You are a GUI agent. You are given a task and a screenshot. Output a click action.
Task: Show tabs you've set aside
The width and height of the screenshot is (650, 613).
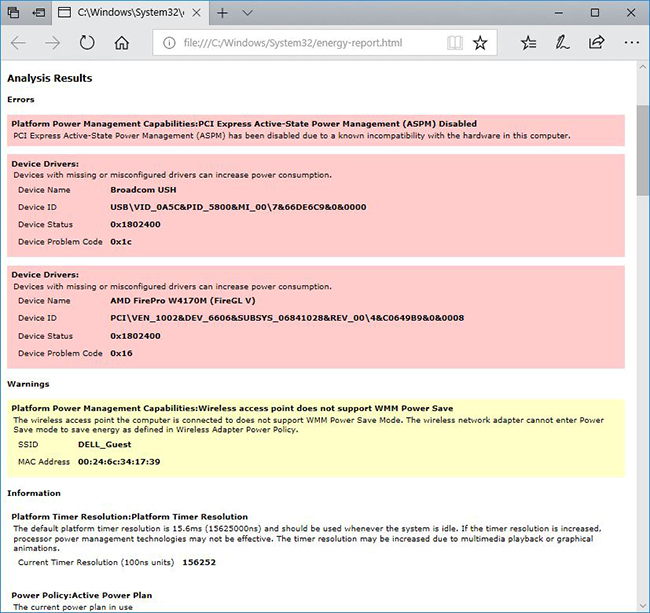12,13
